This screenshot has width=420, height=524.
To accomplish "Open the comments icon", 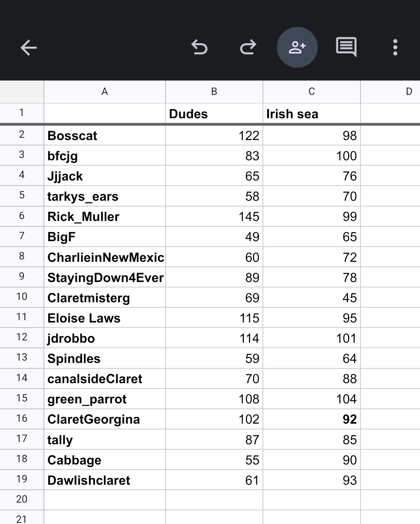I will pos(346,47).
